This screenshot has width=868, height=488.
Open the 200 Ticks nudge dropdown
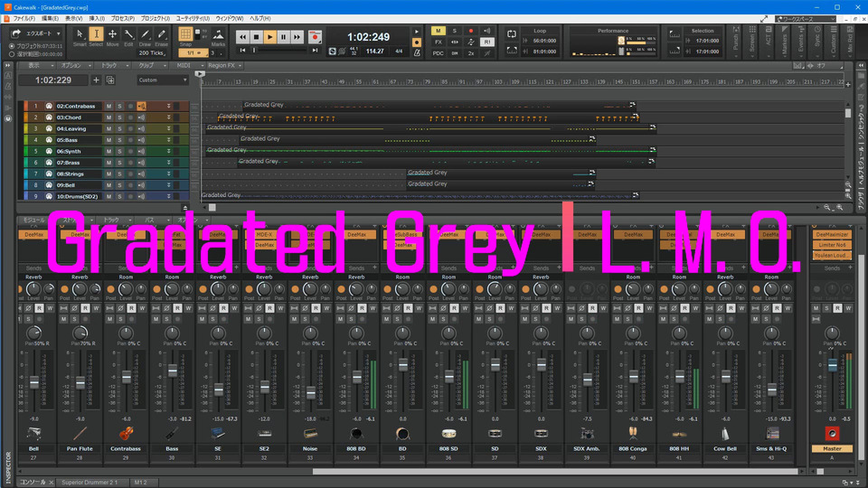coord(152,53)
